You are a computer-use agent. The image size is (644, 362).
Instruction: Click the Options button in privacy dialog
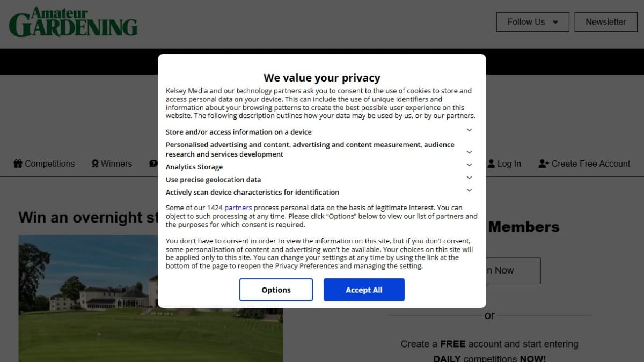pyautogui.click(x=276, y=290)
